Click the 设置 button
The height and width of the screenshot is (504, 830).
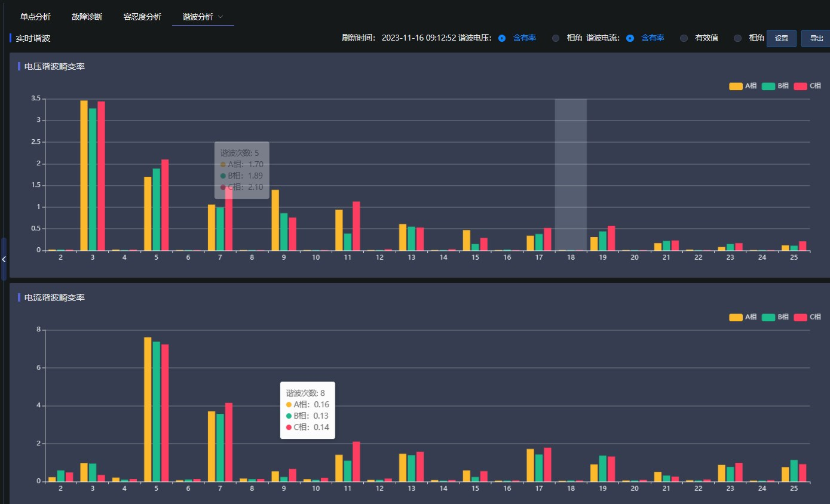[781, 38]
